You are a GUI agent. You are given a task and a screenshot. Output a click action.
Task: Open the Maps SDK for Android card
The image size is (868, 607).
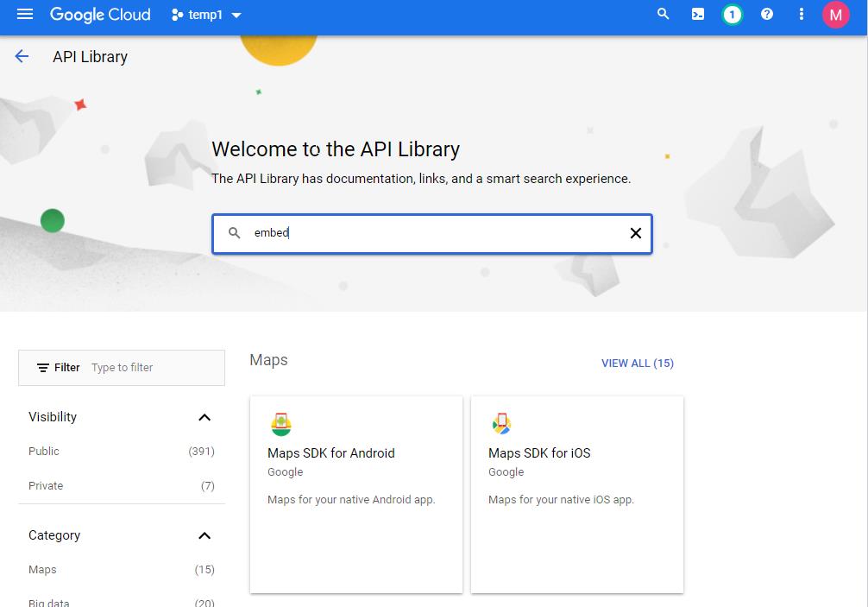click(356, 495)
